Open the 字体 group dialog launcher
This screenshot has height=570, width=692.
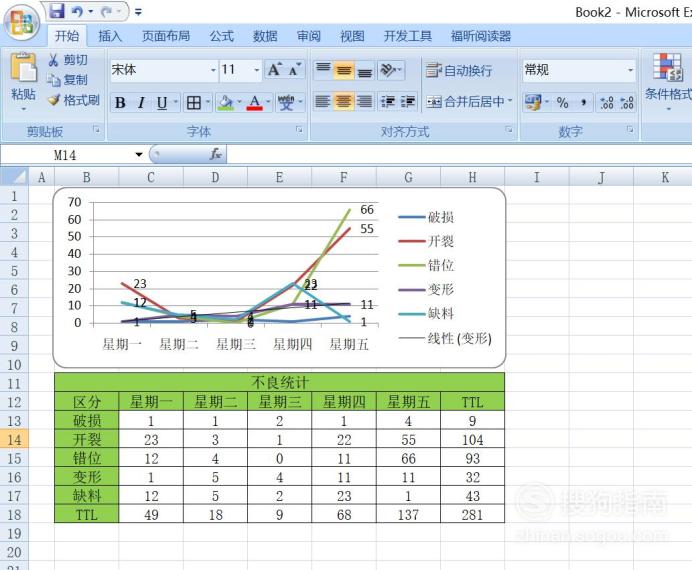click(x=299, y=129)
